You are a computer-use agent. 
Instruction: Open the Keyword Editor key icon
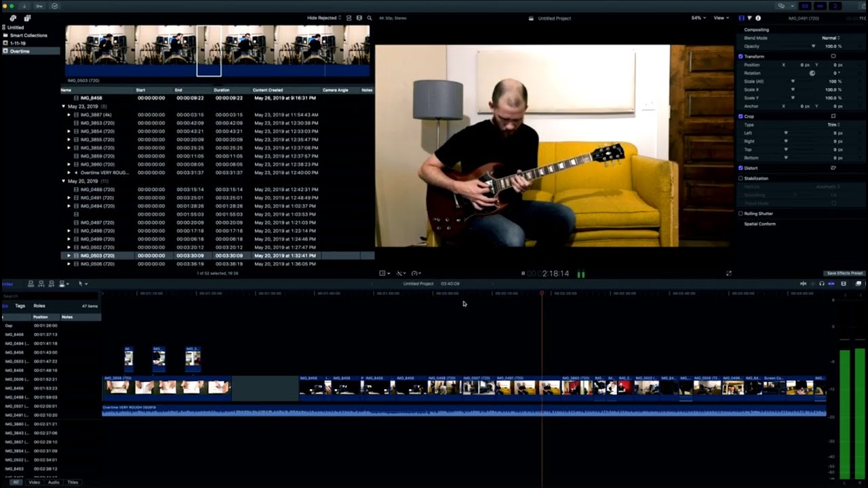39,6
